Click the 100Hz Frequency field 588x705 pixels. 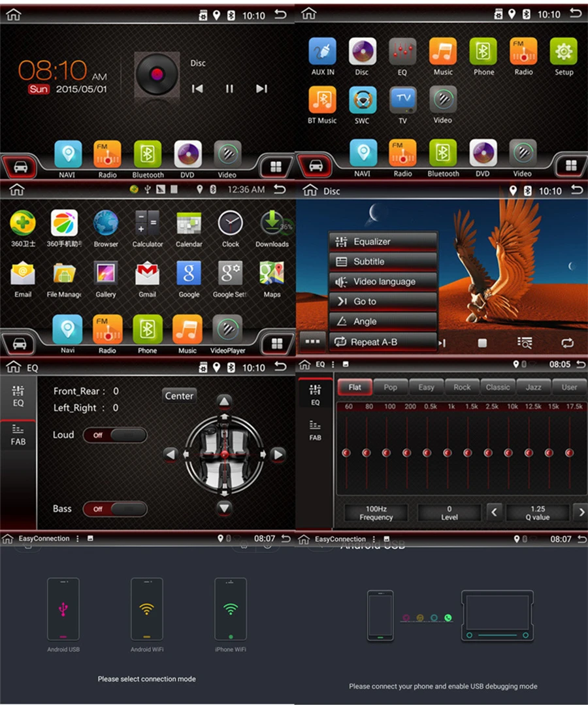pyautogui.click(x=376, y=512)
